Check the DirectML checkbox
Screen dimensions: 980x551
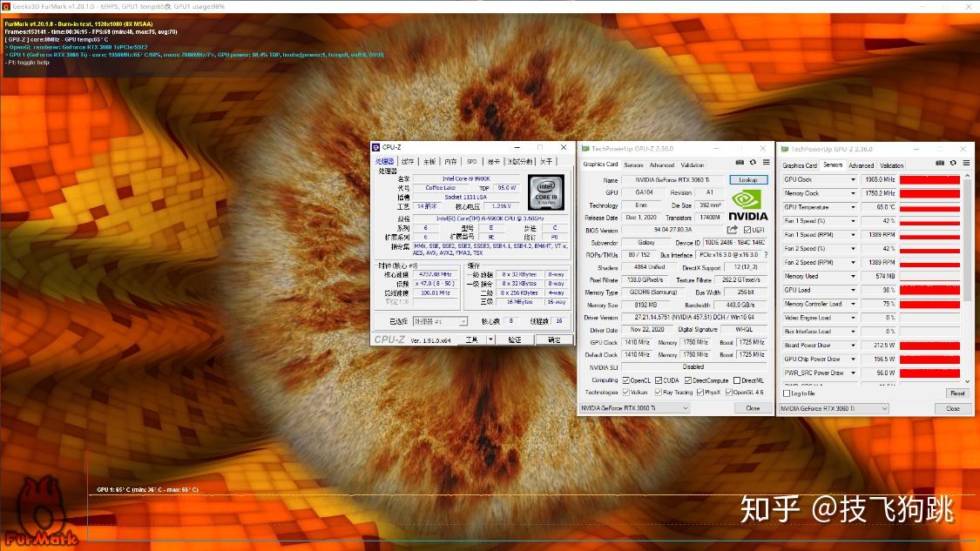coord(737,380)
